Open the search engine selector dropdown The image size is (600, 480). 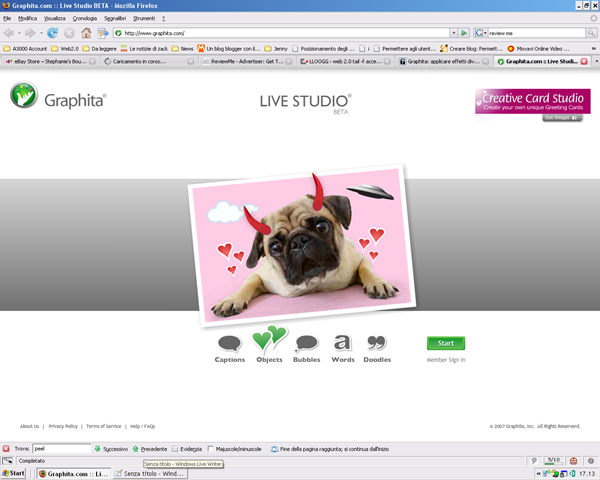(481, 33)
